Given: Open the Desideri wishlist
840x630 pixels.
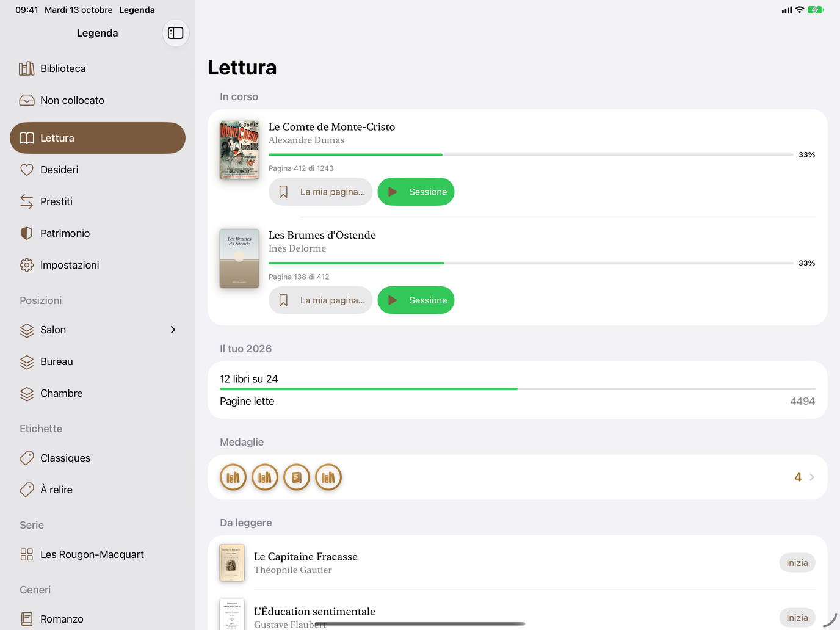Looking at the screenshot, I should click(x=98, y=170).
